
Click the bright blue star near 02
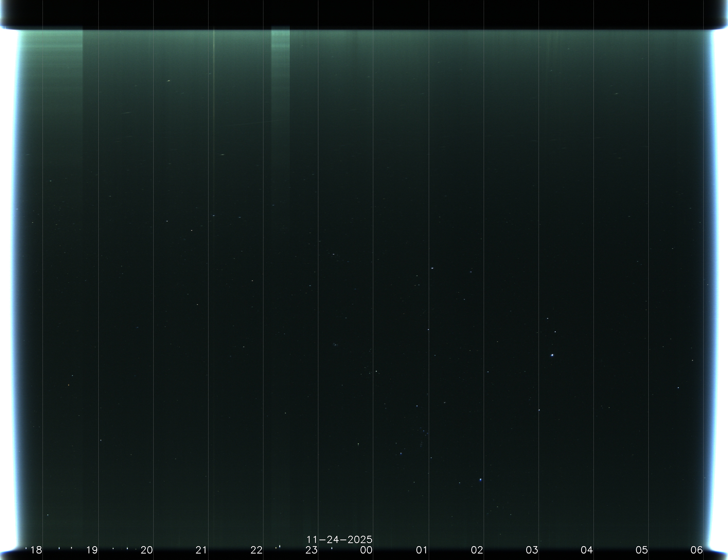coord(480,480)
